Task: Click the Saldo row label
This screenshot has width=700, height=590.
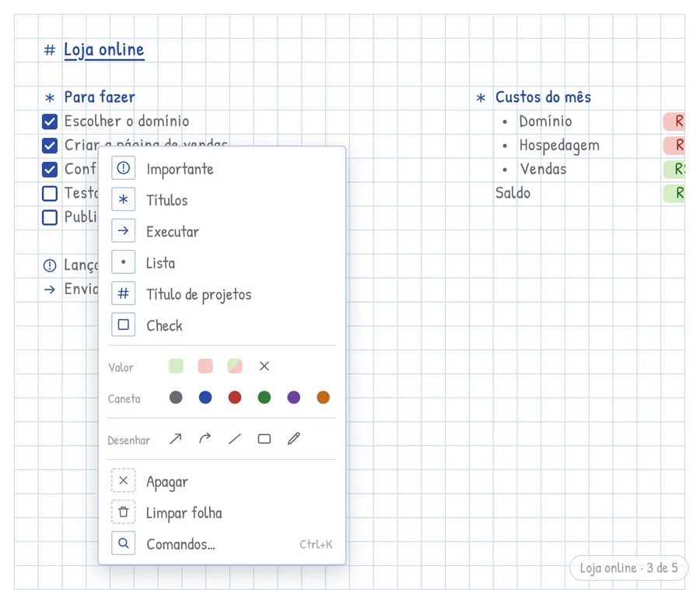Action: [513, 193]
